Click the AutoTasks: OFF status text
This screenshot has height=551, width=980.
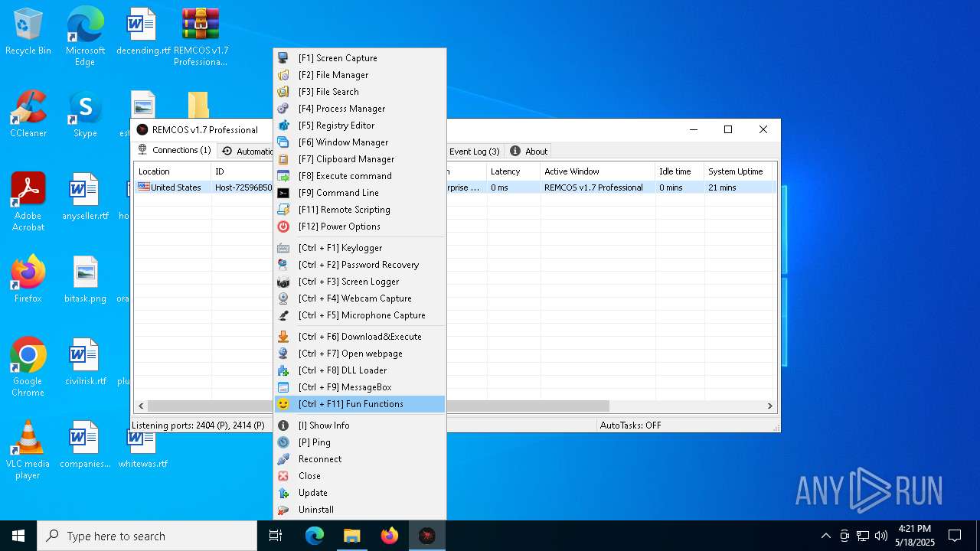pos(630,425)
